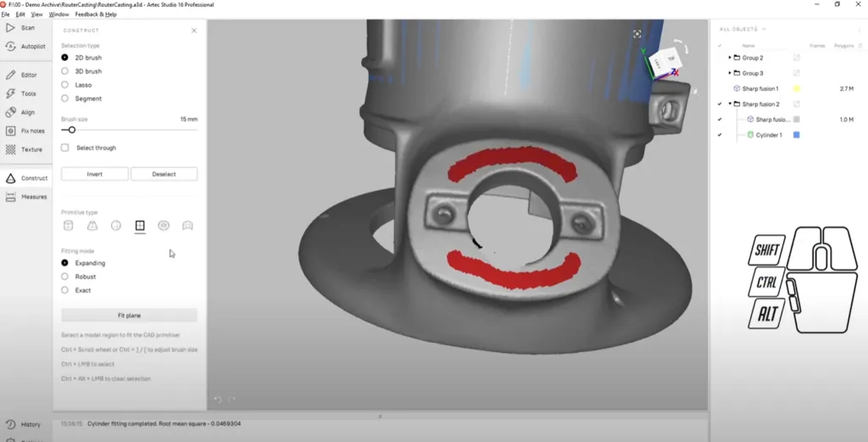
Task: Choose the torus primitive type
Action: coord(164,226)
